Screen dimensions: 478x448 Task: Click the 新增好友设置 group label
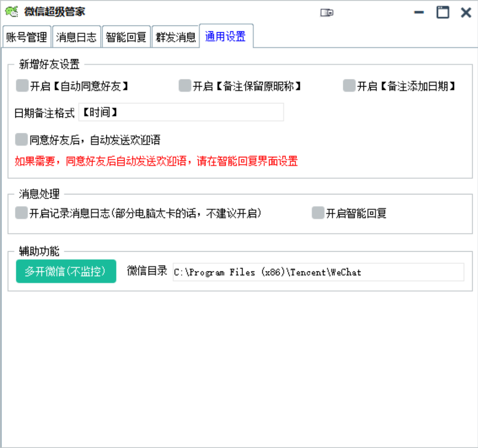pyautogui.click(x=49, y=64)
